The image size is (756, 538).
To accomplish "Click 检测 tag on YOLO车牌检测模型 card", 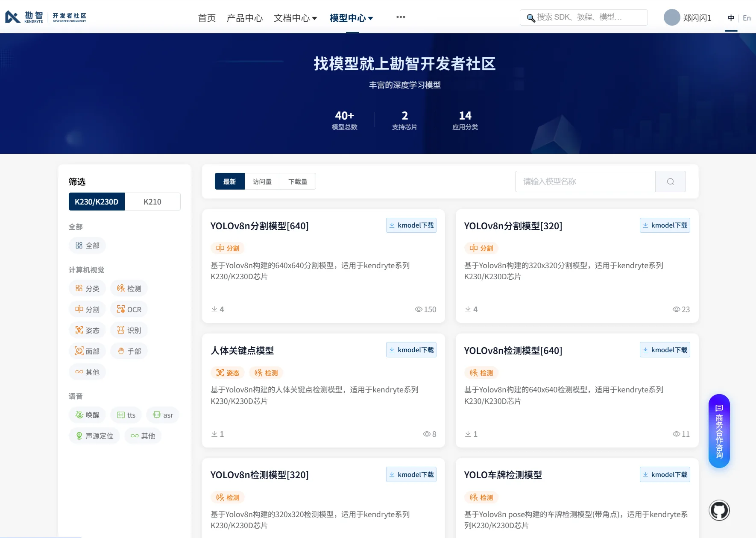I will click(481, 497).
